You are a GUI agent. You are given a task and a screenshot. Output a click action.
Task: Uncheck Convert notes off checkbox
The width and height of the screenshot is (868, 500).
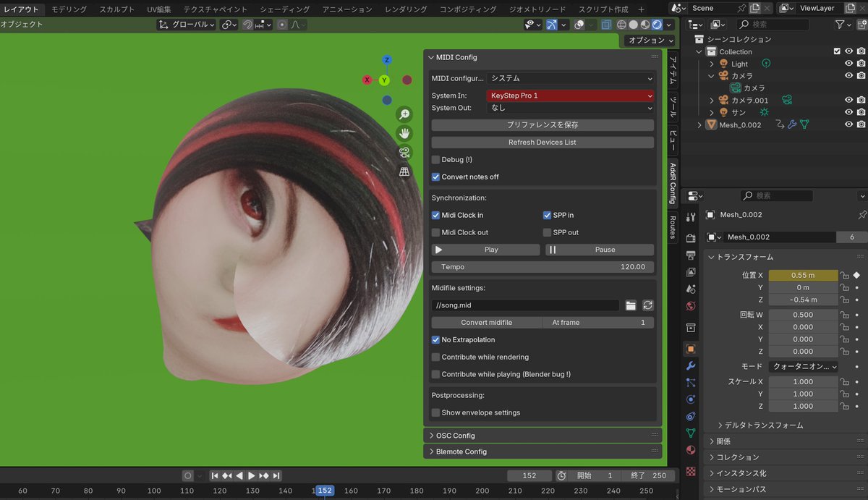(435, 177)
